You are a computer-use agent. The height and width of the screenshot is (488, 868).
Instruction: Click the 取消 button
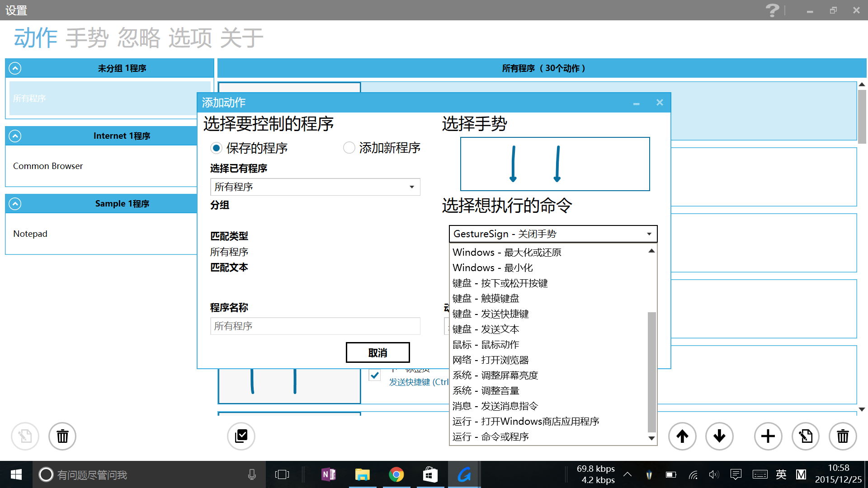[377, 352]
